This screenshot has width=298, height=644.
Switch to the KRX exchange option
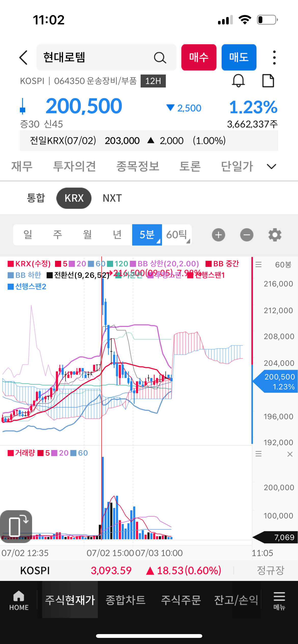[x=74, y=198]
